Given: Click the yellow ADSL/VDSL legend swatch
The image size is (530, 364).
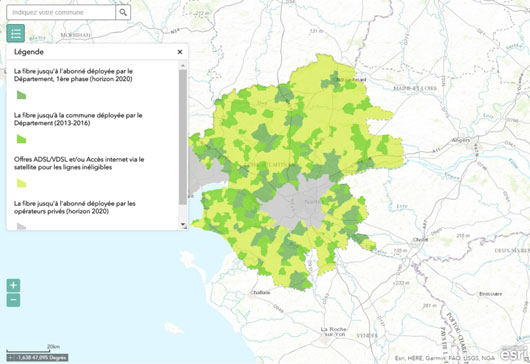Looking at the screenshot, I should pyautogui.click(x=21, y=183).
